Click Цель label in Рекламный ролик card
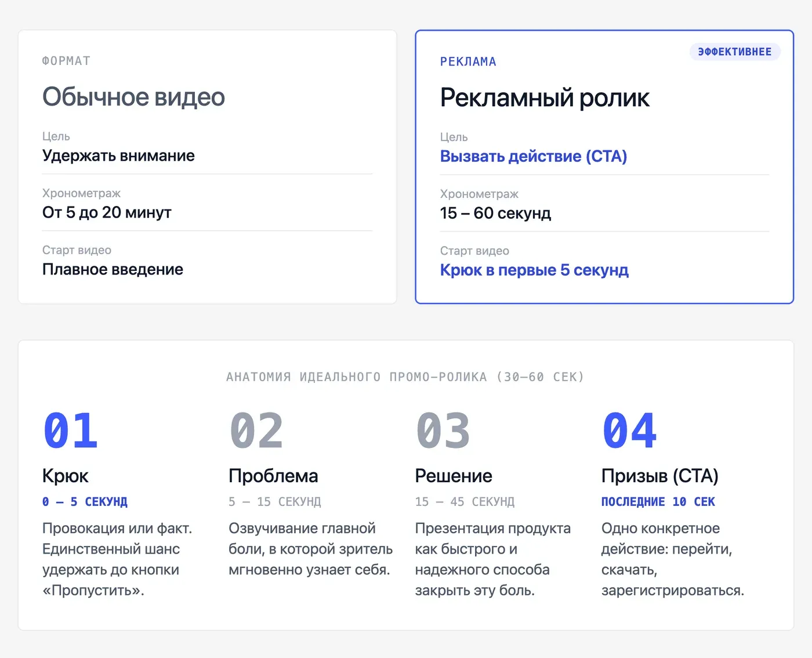This screenshot has width=812, height=658. click(454, 137)
